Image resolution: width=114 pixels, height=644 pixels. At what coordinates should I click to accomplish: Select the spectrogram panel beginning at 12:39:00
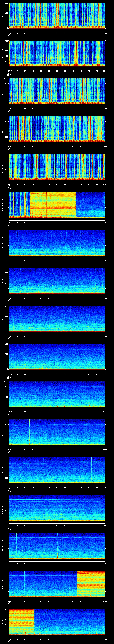click(57, 394)
